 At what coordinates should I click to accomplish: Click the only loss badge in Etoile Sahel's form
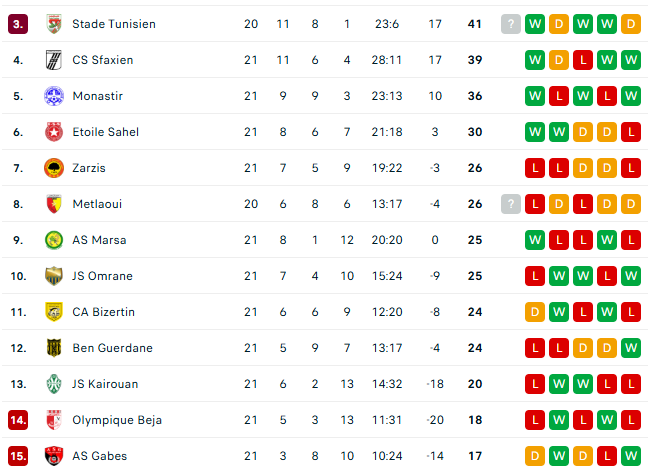pos(631,132)
